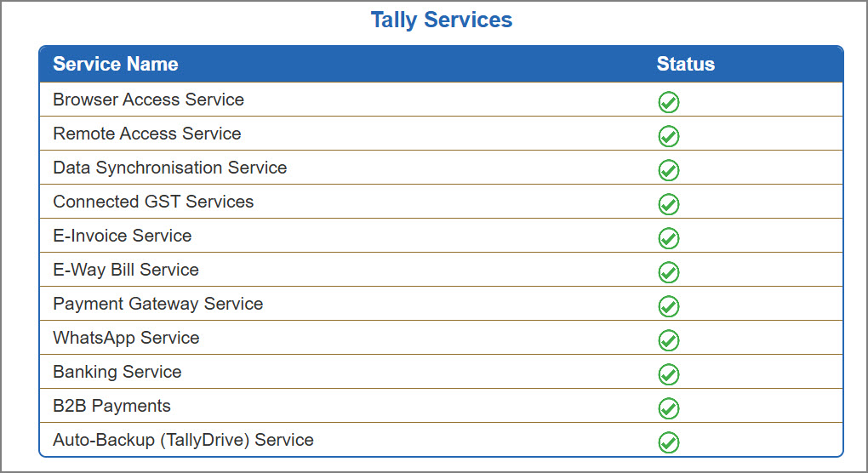The height and width of the screenshot is (473, 868).
Task: Click the Status column header
Action: (x=685, y=64)
